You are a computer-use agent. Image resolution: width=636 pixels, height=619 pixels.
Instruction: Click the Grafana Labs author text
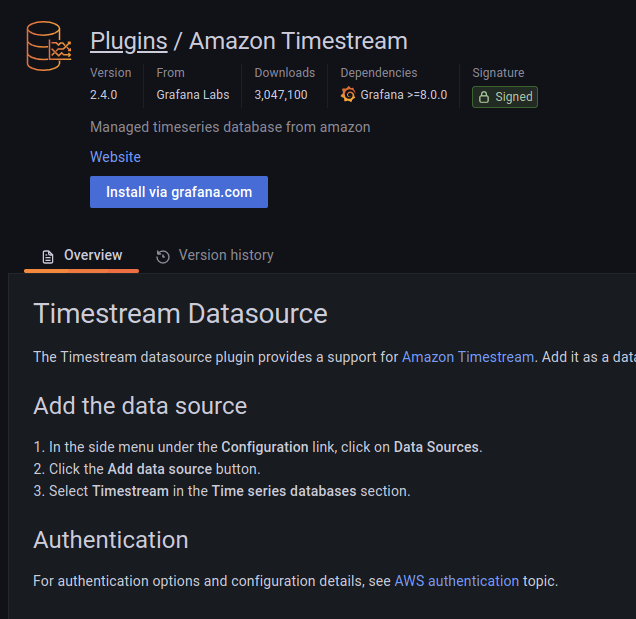[193, 95]
